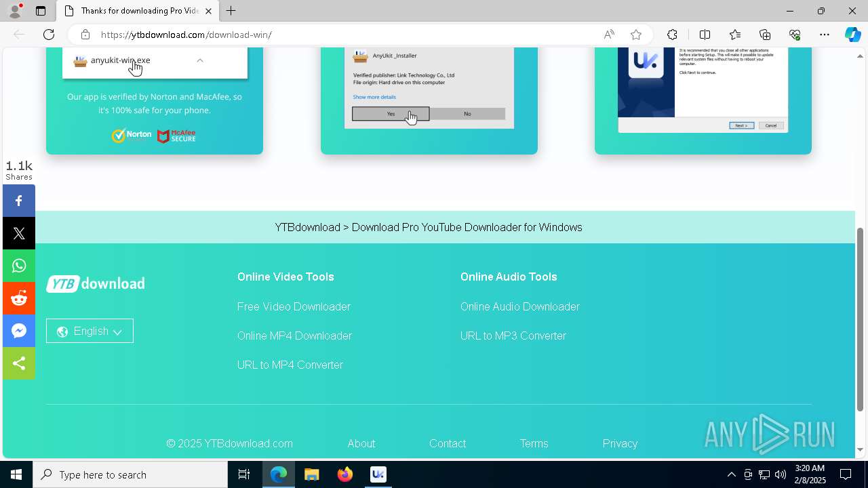Open Extensions puzzle icon
The image size is (868, 488).
[672, 35]
